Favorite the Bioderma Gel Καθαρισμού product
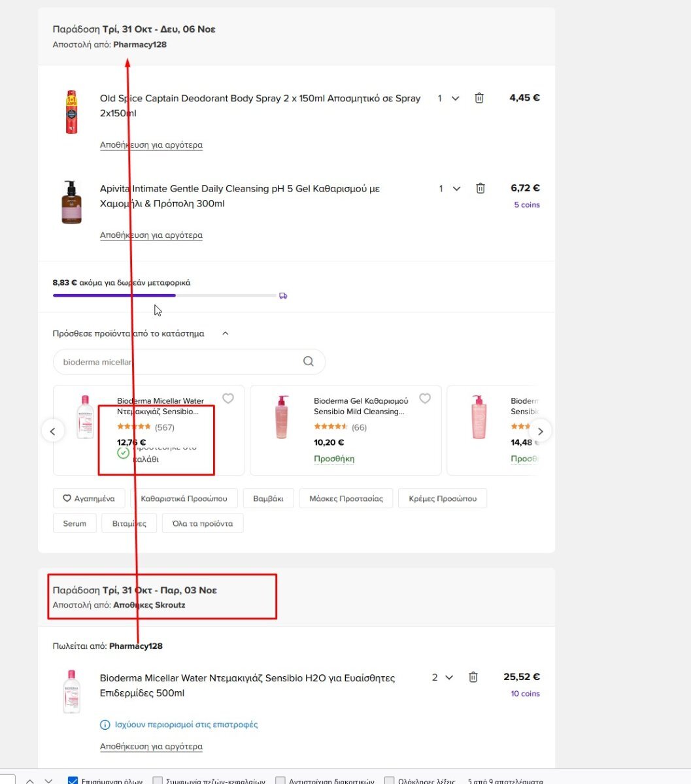The image size is (691, 784). pos(425,399)
